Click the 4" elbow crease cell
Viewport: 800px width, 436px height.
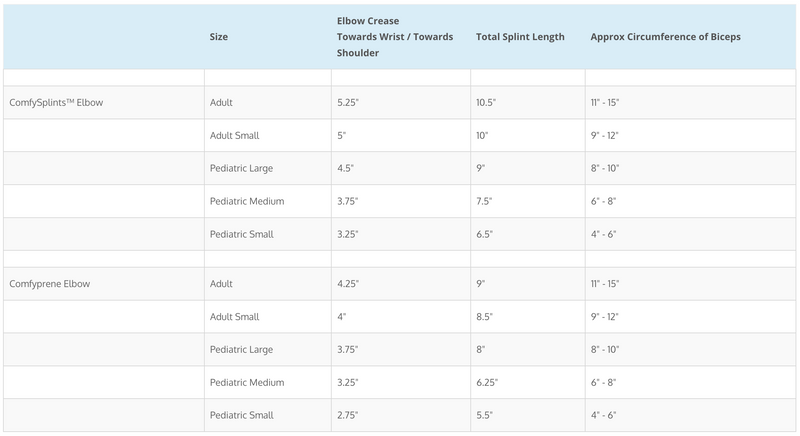click(x=342, y=317)
